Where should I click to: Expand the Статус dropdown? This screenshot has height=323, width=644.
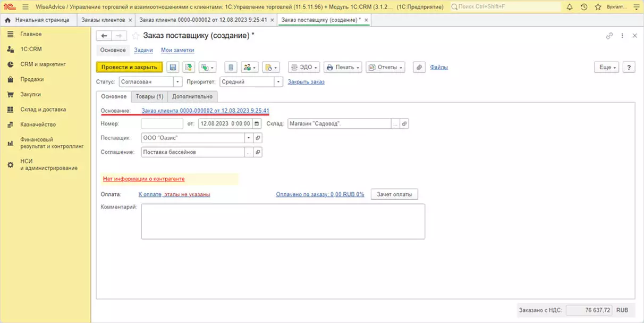click(x=177, y=82)
